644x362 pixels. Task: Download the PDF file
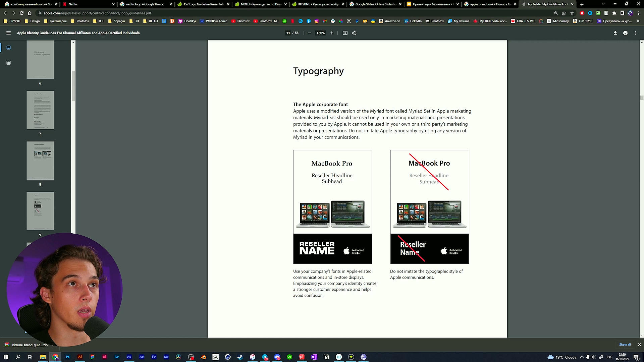tap(615, 33)
